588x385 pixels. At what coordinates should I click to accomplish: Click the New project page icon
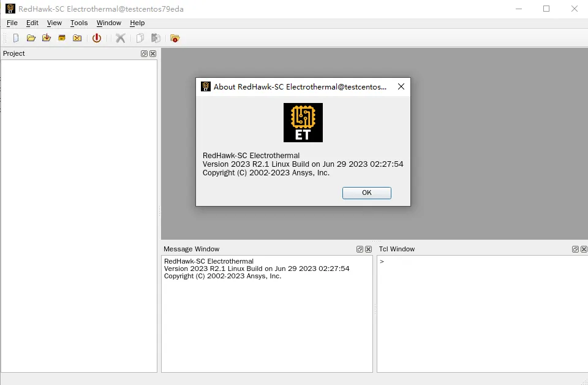tap(16, 38)
